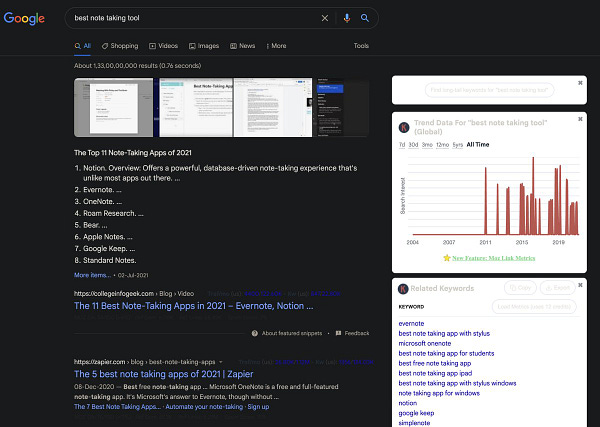
Task: Click best note taking app ipad keyword
Action: (x=435, y=373)
